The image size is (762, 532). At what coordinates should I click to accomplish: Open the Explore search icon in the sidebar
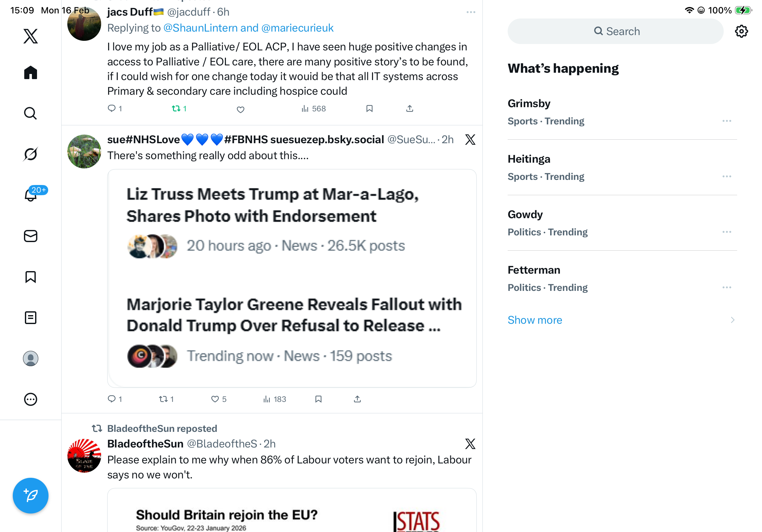(31, 114)
